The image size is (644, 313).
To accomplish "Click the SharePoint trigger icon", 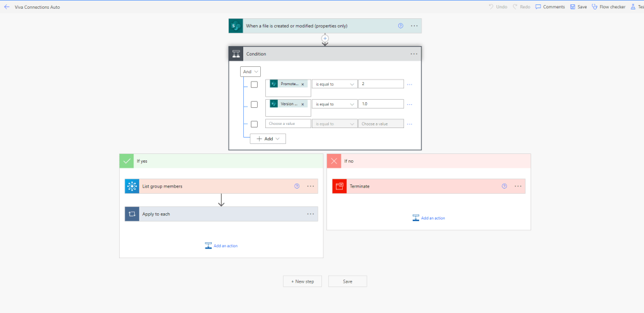I will pyautogui.click(x=236, y=26).
